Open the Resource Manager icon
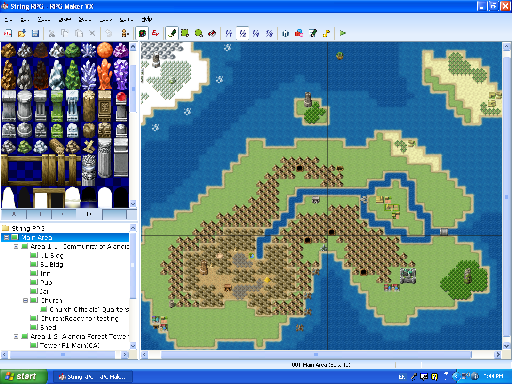Image resolution: width=512 pixels, height=384 pixels. coord(299,33)
